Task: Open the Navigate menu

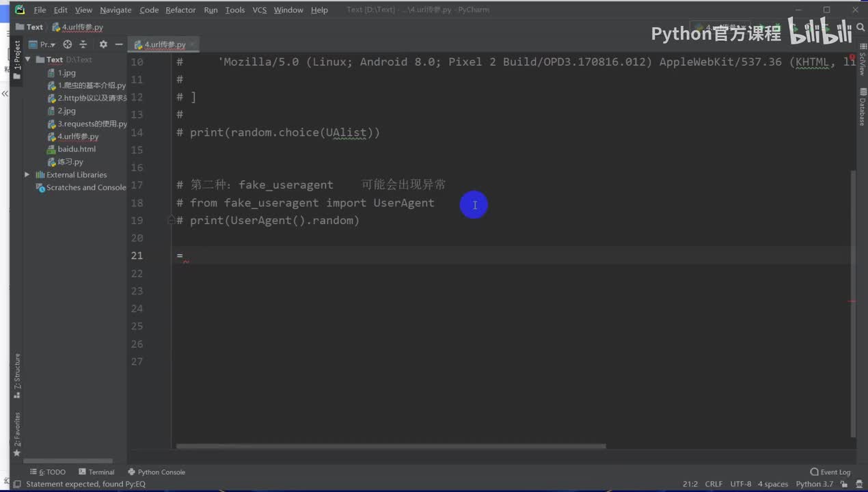Action: point(116,10)
